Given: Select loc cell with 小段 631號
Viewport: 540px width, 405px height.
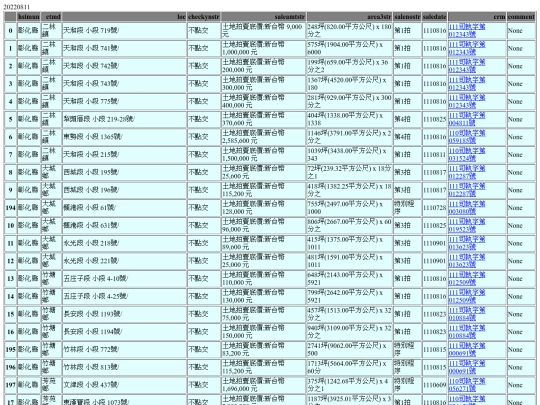Looking at the screenshot, I should coord(124,226).
